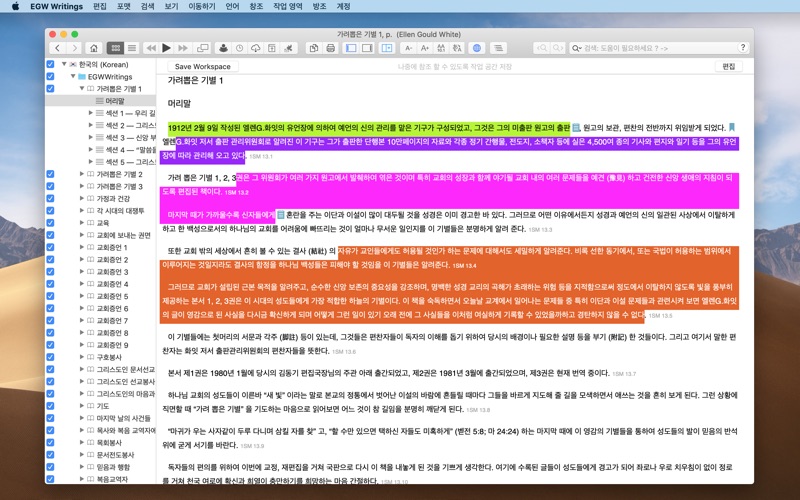Click the page upload icon in the toolbar
Image resolution: width=800 pixels, height=500 pixels.
(x=272, y=48)
